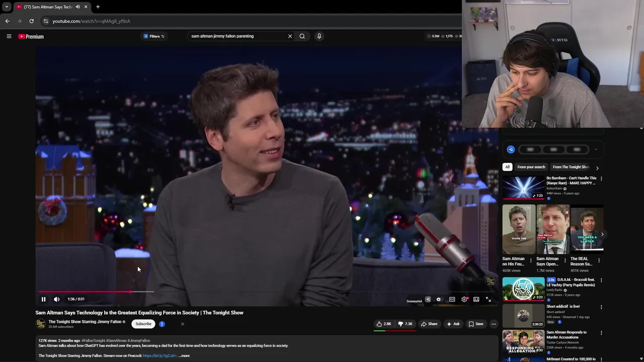644x362 pixels.
Task: Select the All filter chip
Action: point(507,167)
